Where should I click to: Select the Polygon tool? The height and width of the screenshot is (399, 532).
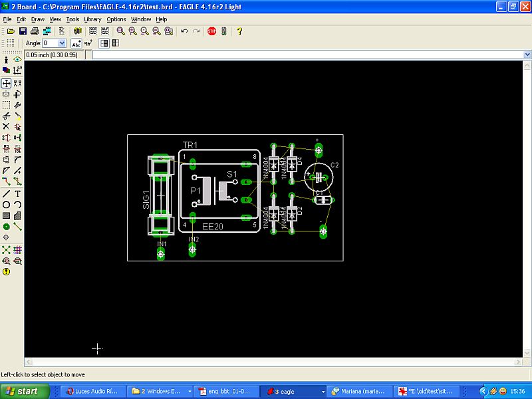18,215
